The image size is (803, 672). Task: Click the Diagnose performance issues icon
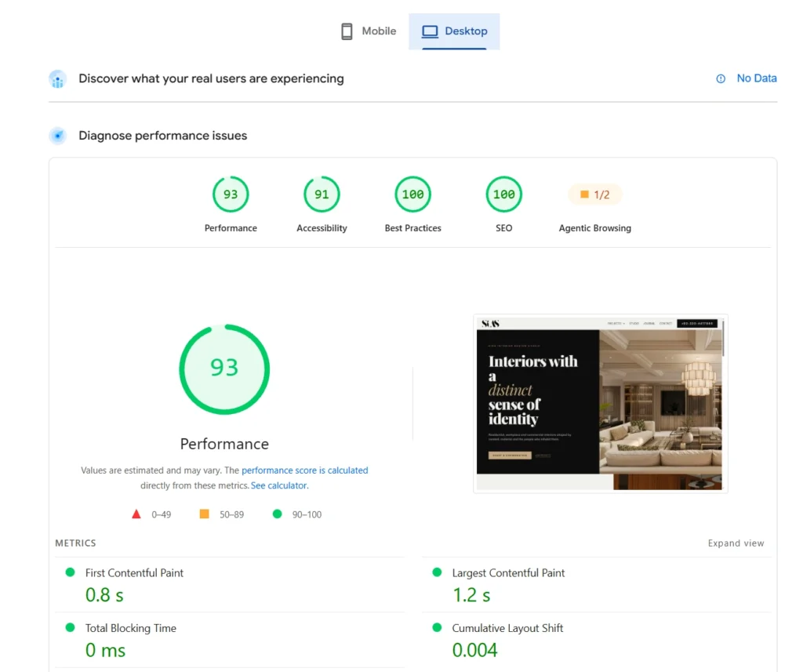coord(58,136)
